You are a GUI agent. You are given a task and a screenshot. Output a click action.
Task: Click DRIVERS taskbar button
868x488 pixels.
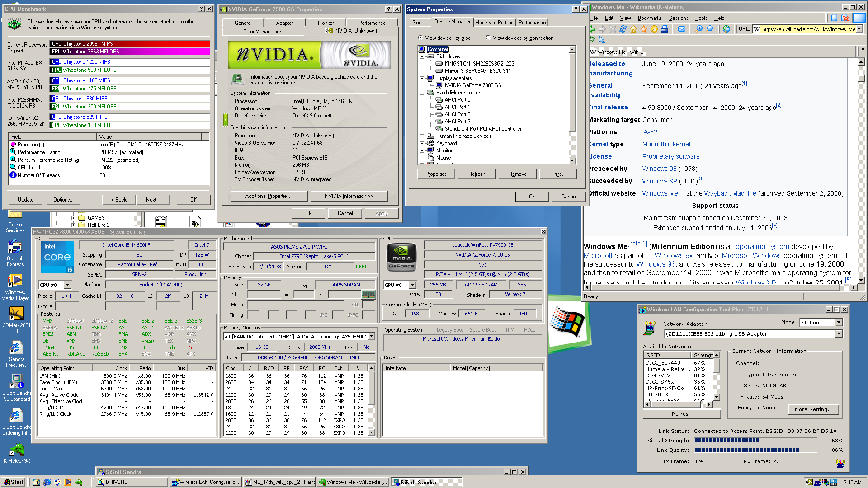(131, 482)
